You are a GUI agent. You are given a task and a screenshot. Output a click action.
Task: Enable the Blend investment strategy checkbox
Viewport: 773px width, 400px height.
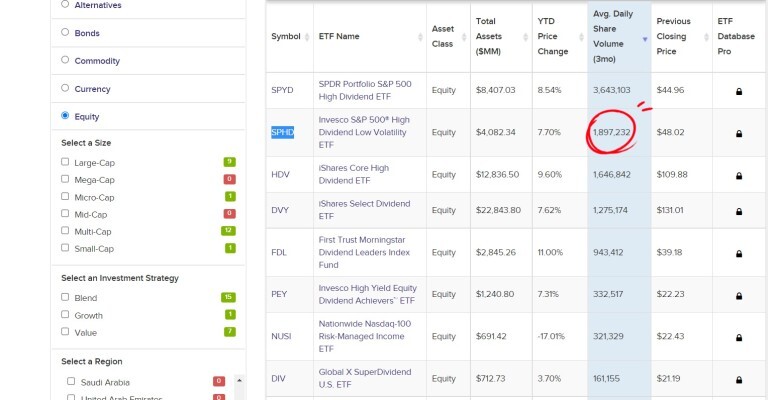point(65,297)
